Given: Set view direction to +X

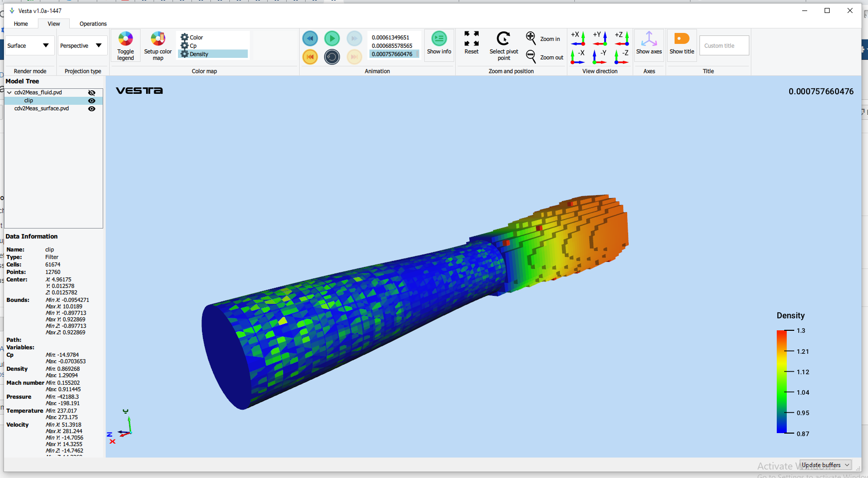Looking at the screenshot, I should (x=578, y=38).
